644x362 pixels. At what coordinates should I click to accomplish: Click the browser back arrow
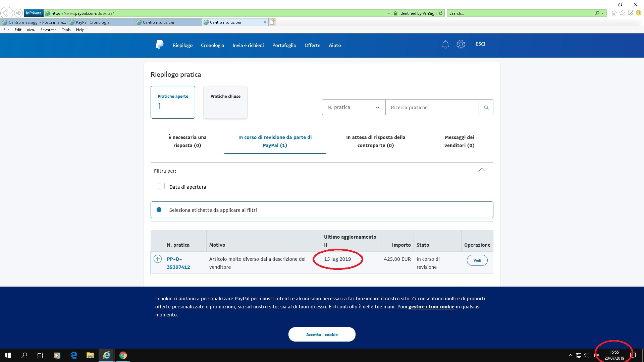[7, 13]
